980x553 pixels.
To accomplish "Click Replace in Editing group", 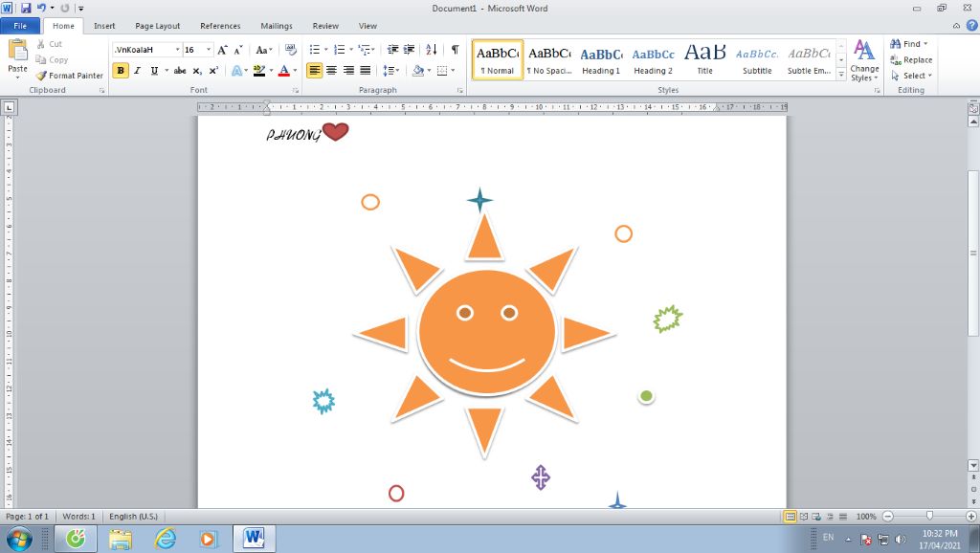I will 911,60.
